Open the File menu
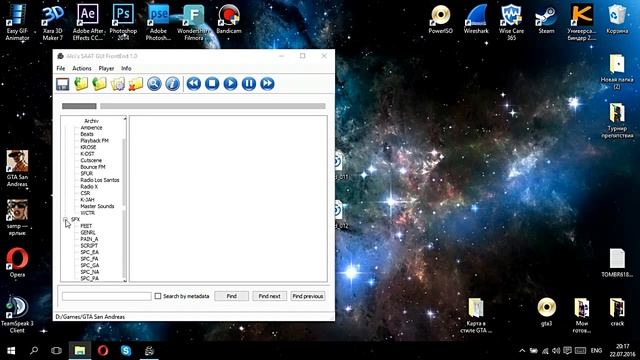Viewport: 640px width, 360px height. coord(61,68)
